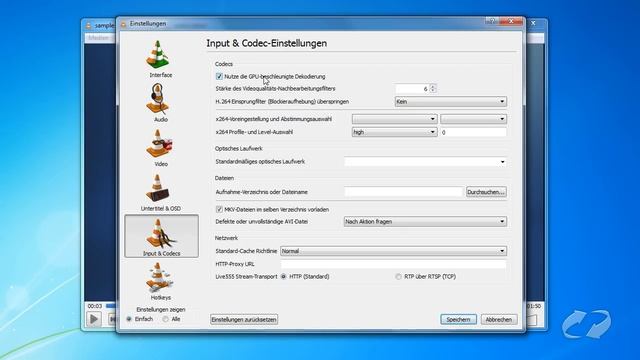Open the Video settings category
The image size is (640, 360).
(x=160, y=147)
